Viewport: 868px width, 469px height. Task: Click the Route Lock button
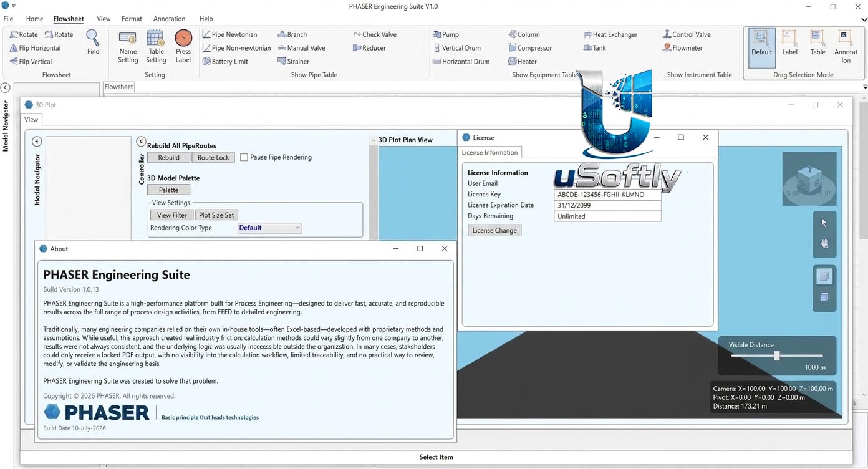pyautogui.click(x=213, y=158)
